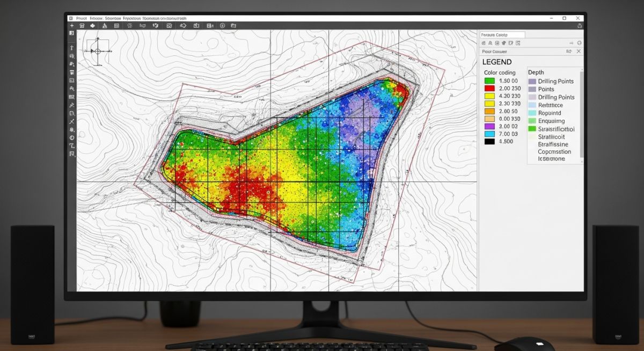644x351 pixels.
Task: Choose the light orange swatch labeled 0.00 330
Action: (x=489, y=119)
